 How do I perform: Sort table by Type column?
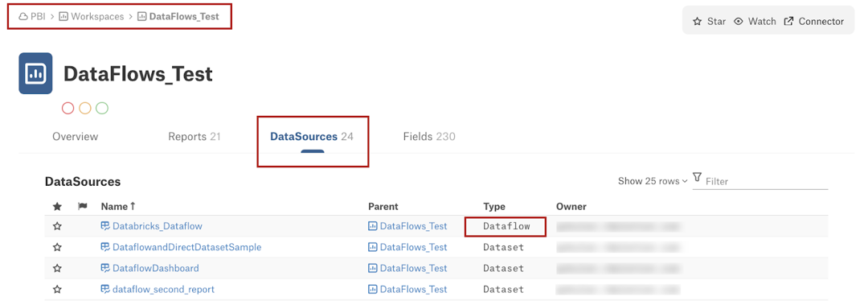tap(494, 207)
